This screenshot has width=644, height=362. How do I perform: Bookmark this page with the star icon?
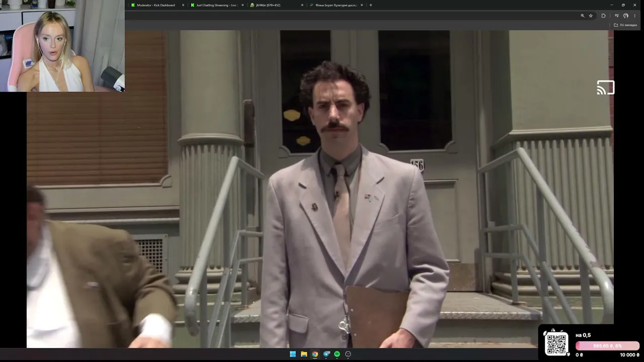pyautogui.click(x=591, y=16)
